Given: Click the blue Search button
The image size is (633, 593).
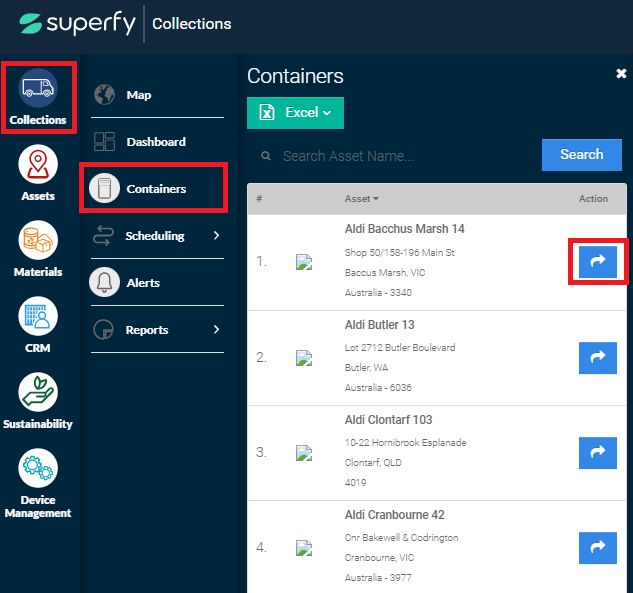Looking at the screenshot, I should point(582,155).
